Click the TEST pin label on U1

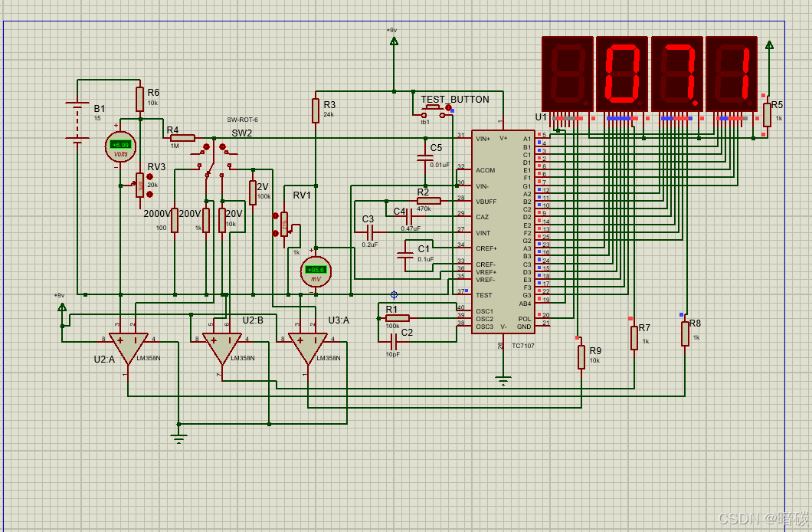point(483,295)
